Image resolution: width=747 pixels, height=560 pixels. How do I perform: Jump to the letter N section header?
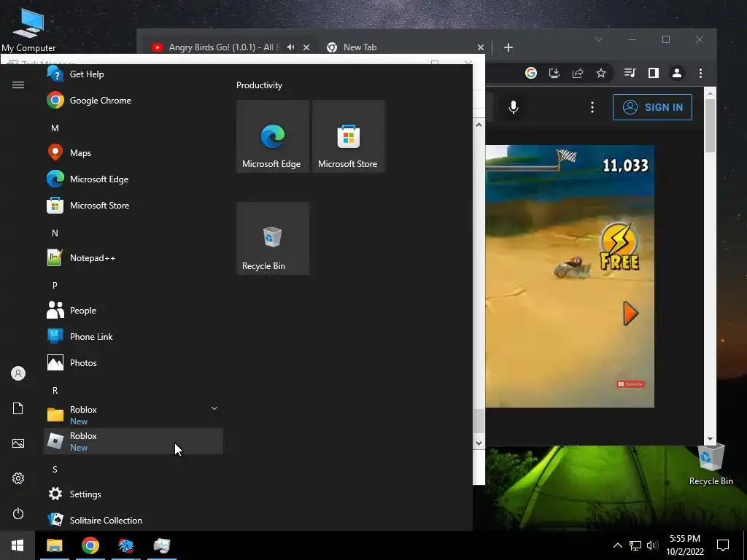[x=55, y=233]
